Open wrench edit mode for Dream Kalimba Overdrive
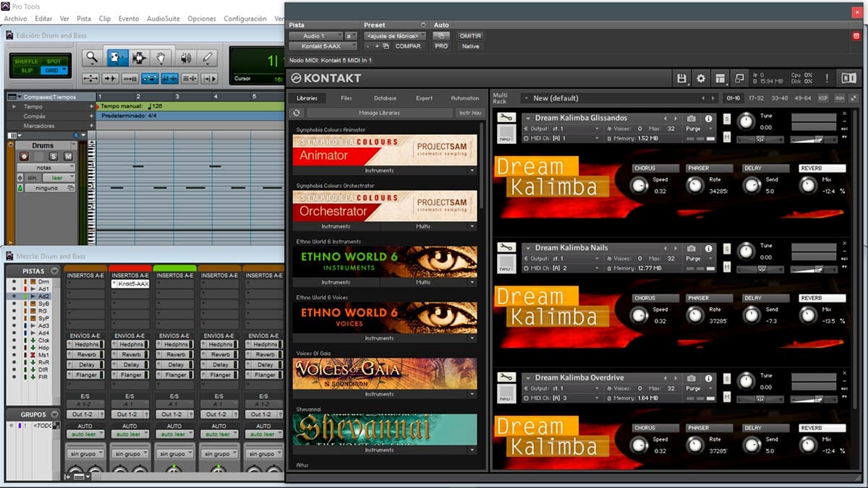The width and height of the screenshot is (868, 488). pyautogui.click(x=507, y=378)
